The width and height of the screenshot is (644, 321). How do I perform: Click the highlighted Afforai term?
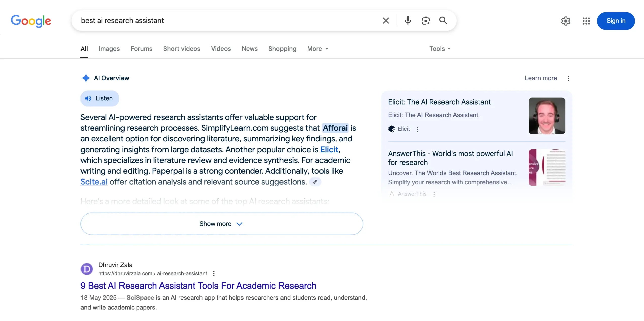click(x=335, y=128)
